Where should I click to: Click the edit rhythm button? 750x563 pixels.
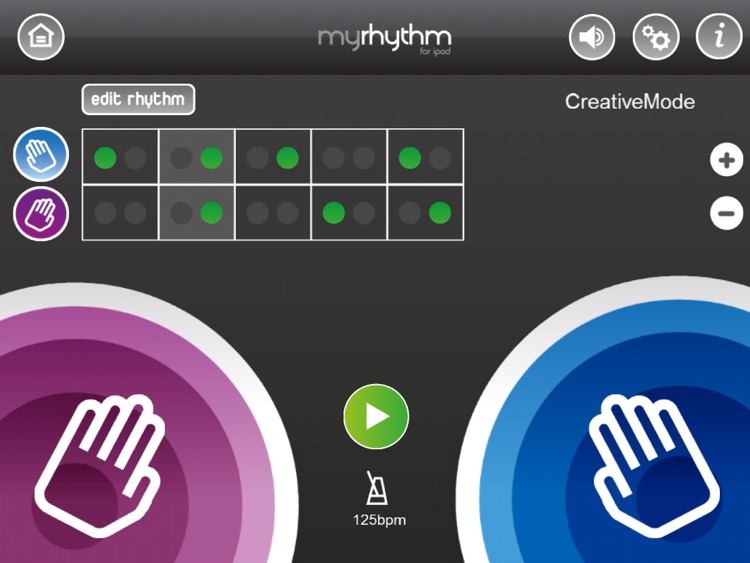point(138,99)
